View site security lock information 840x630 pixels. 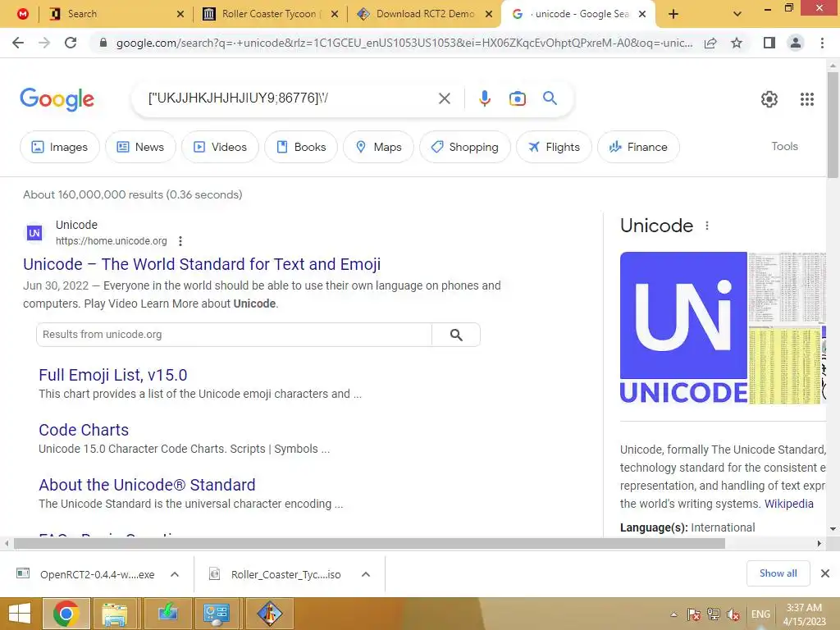[103, 43]
